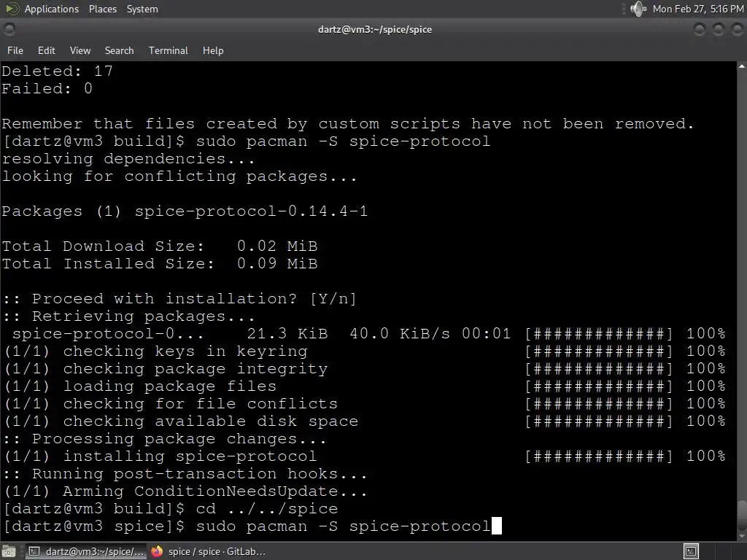Click the volume speaker icon

(638, 9)
